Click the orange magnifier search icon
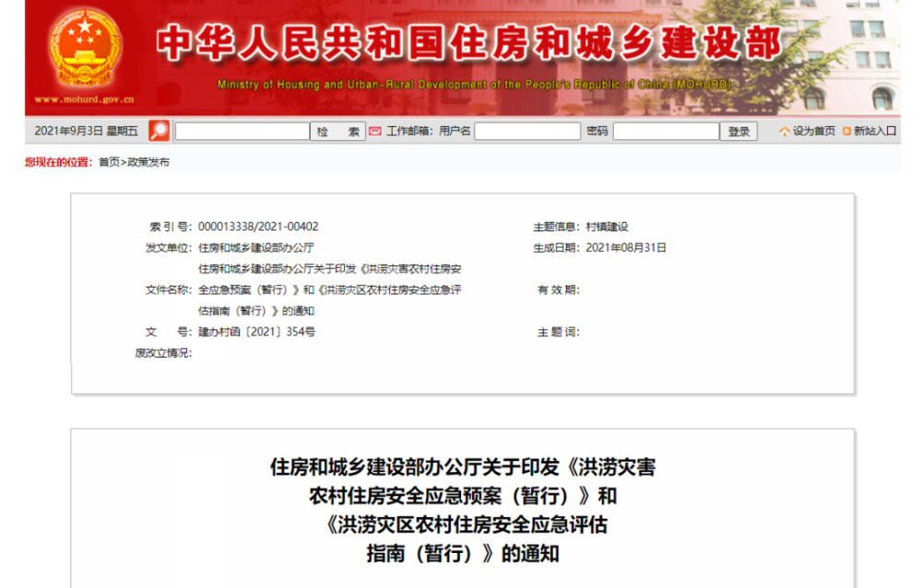The height and width of the screenshot is (588, 922). (x=159, y=131)
